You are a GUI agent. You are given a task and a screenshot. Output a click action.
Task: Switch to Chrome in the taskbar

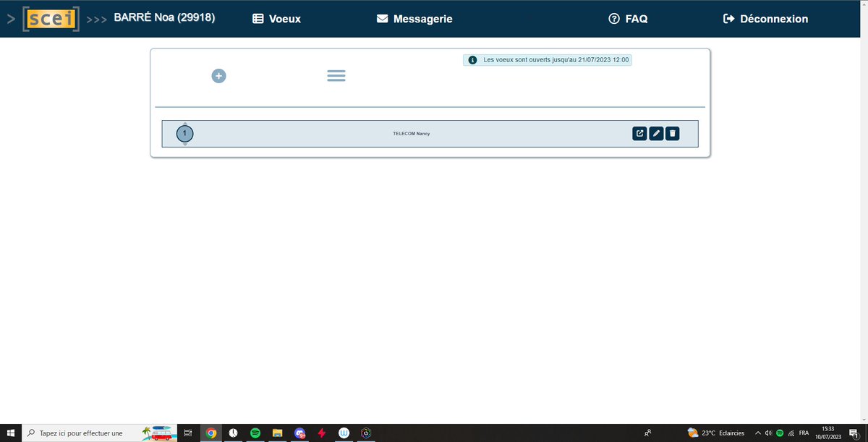click(x=210, y=433)
